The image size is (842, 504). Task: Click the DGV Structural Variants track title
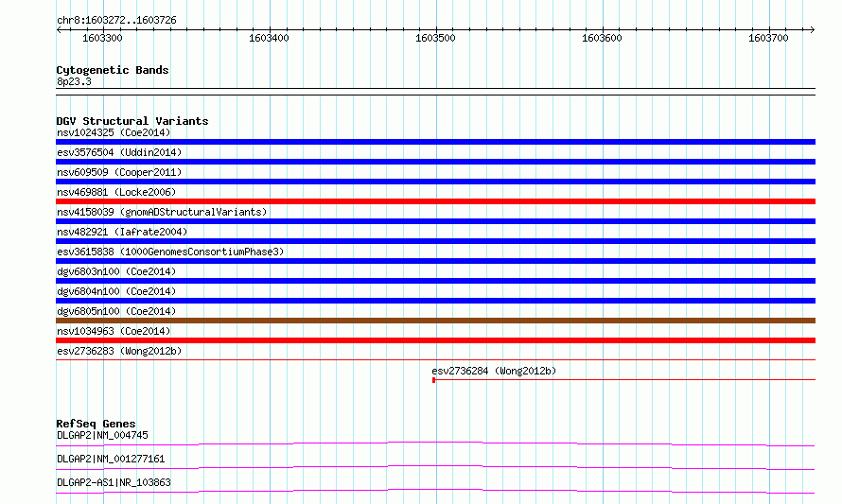tap(132, 121)
